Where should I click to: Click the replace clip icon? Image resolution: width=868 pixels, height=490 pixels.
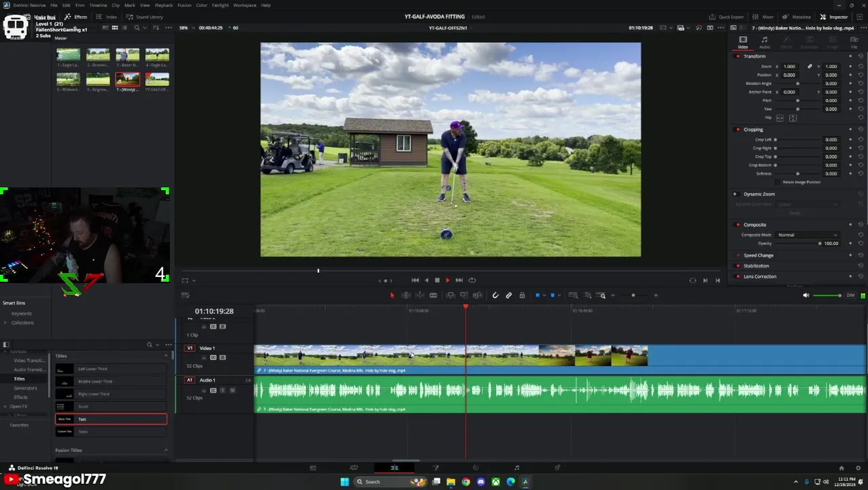pyautogui.click(x=478, y=295)
